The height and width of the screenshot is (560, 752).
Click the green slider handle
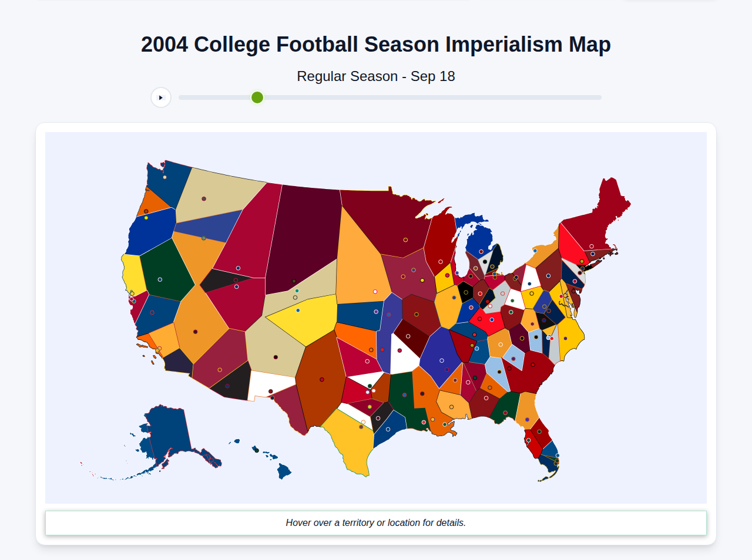point(257,97)
